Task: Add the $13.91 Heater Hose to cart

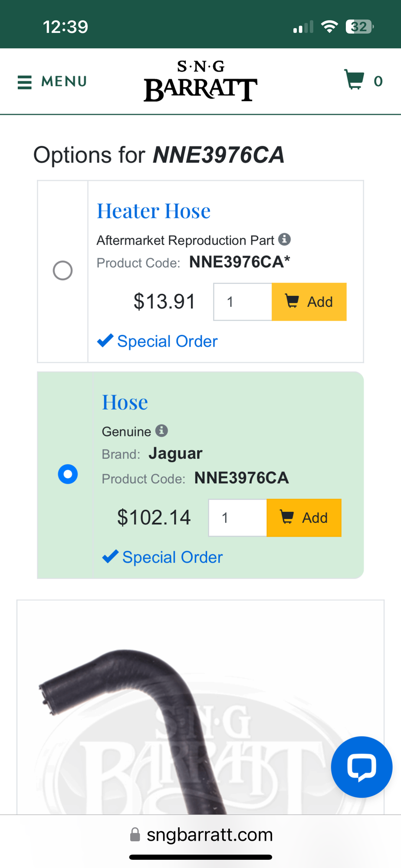Action: pyautogui.click(x=309, y=302)
